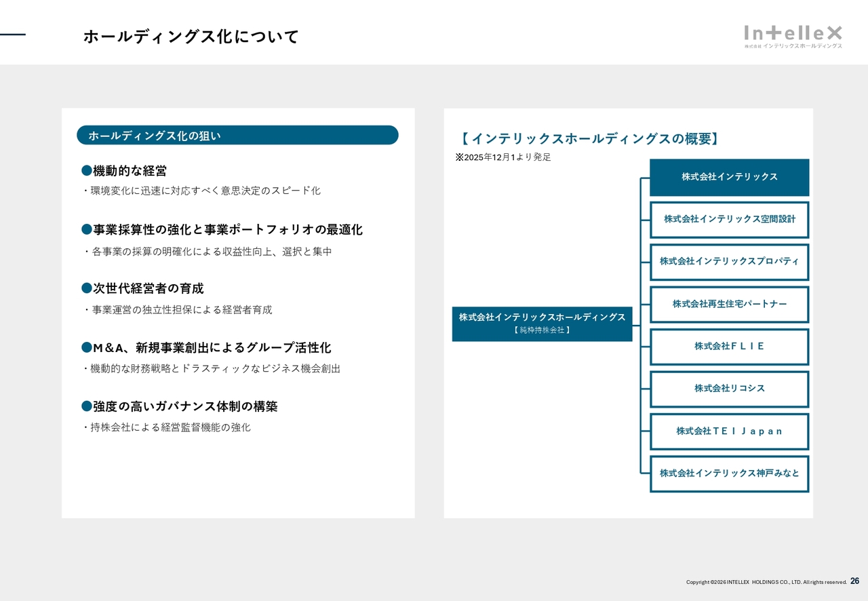Click the ※2025年12月1日より発足 note
Screen dimensions: 868x601
pos(503,157)
